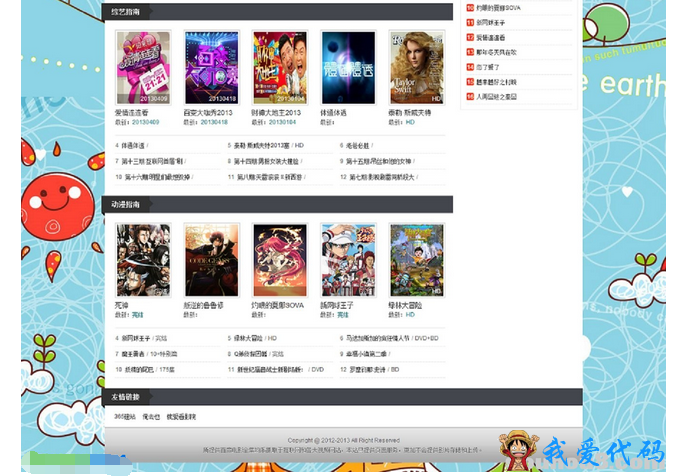The image size is (682, 476).
Task: Open the 死神 anime poster thumbnail
Action: 143,260
